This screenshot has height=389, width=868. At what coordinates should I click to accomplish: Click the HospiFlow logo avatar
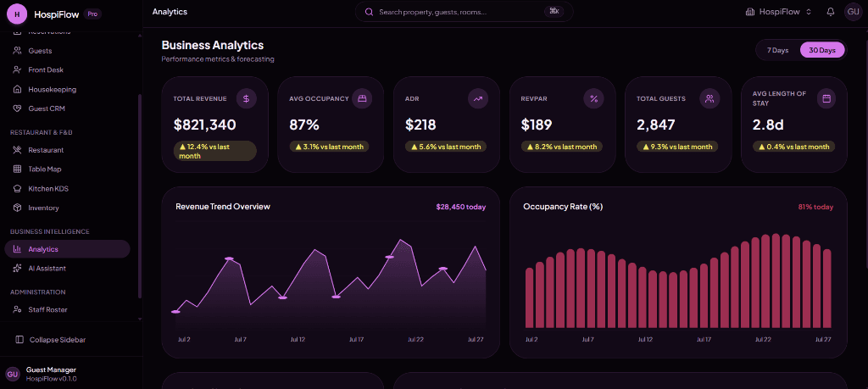(x=17, y=14)
